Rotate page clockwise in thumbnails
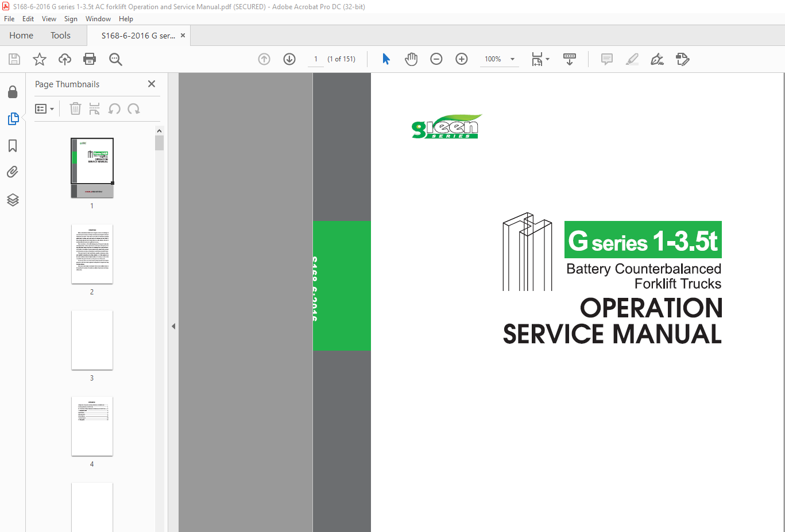Screen dimensions: 785x532 point(134,108)
